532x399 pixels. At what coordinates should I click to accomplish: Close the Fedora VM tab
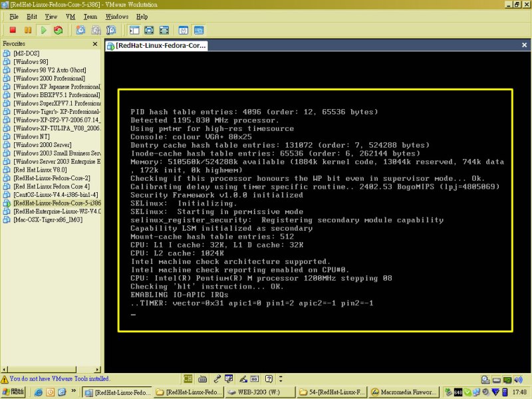524,45
